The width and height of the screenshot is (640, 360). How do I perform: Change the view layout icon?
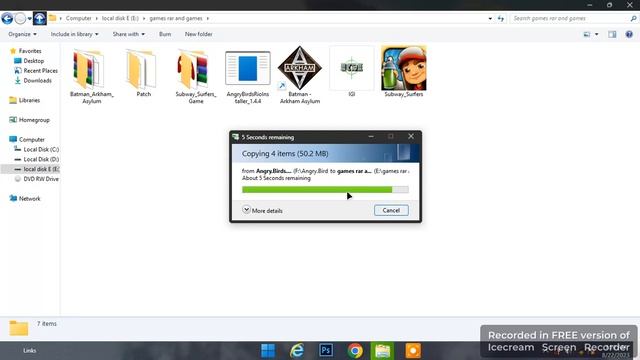[x=587, y=34]
